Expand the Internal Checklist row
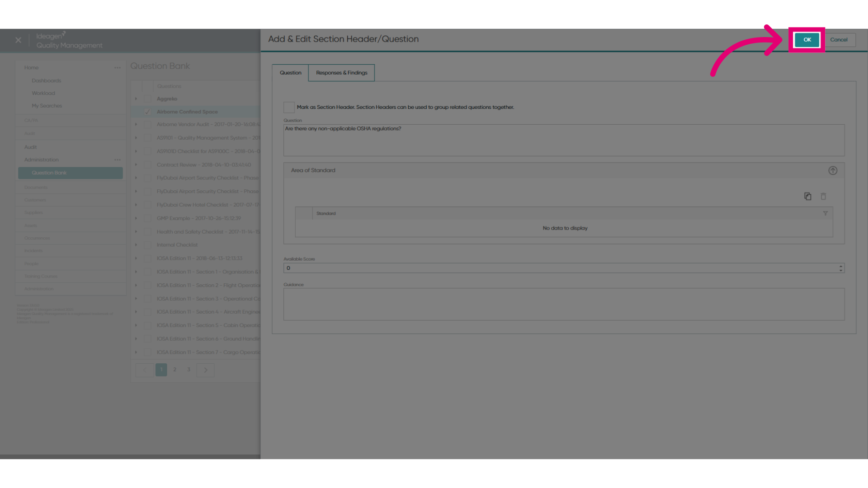The height and width of the screenshot is (488, 868). 136,245
